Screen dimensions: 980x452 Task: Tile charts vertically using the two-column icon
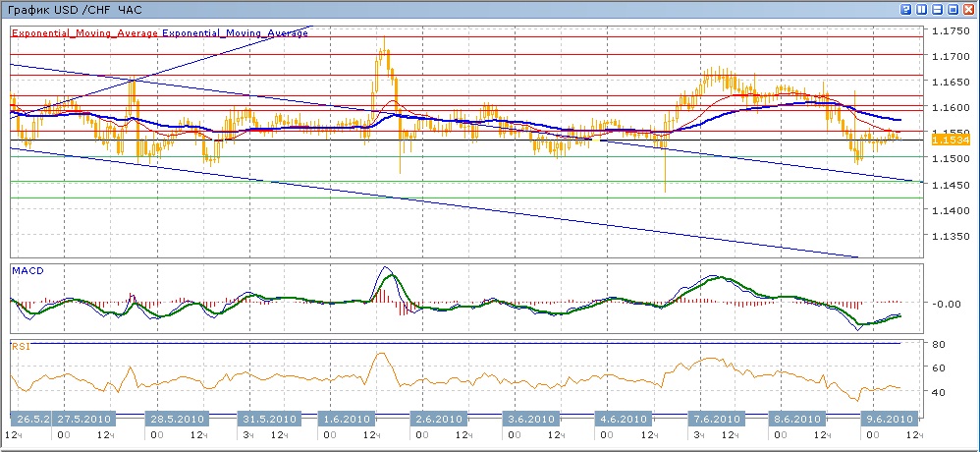[x=921, y=9]
